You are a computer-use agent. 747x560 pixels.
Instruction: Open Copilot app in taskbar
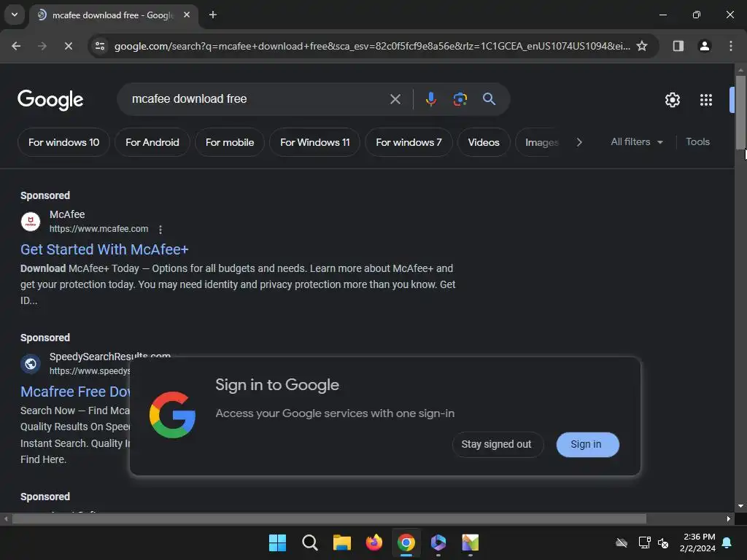click(x=438, y=542)
